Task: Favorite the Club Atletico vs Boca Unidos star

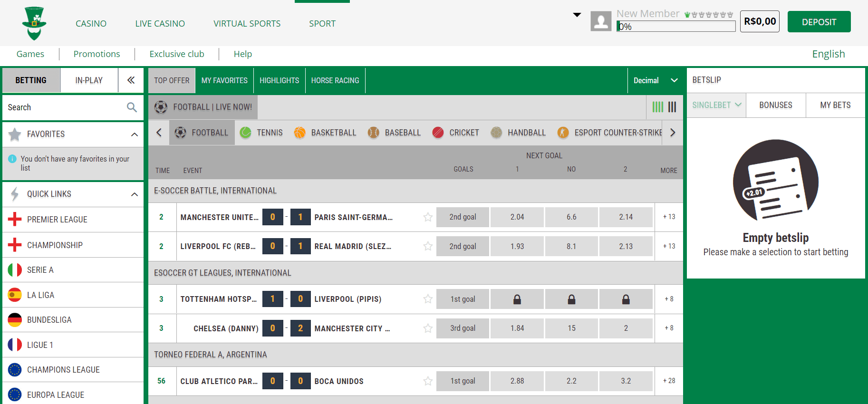Action: [x=428, y=381]
